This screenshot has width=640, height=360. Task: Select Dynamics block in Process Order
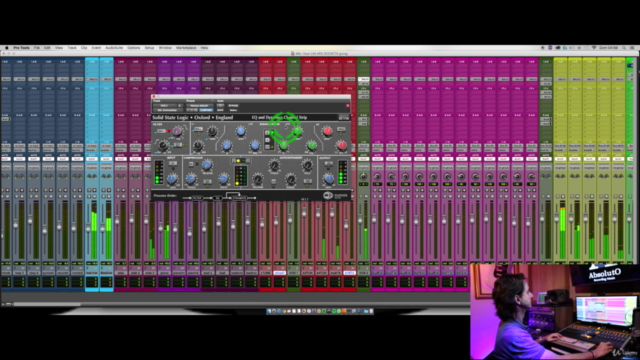239,198
